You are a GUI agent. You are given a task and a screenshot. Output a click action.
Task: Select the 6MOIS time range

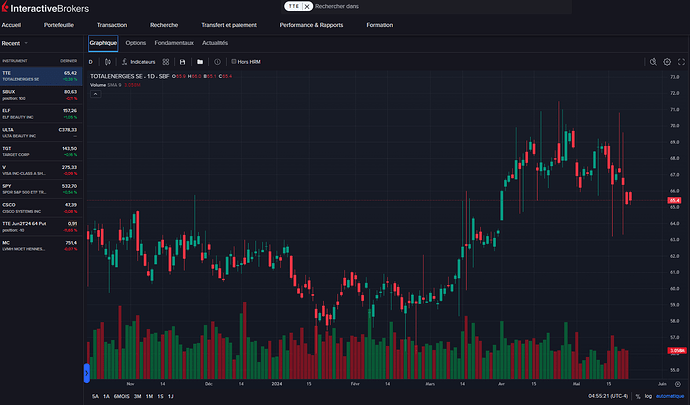pos(120,397)
